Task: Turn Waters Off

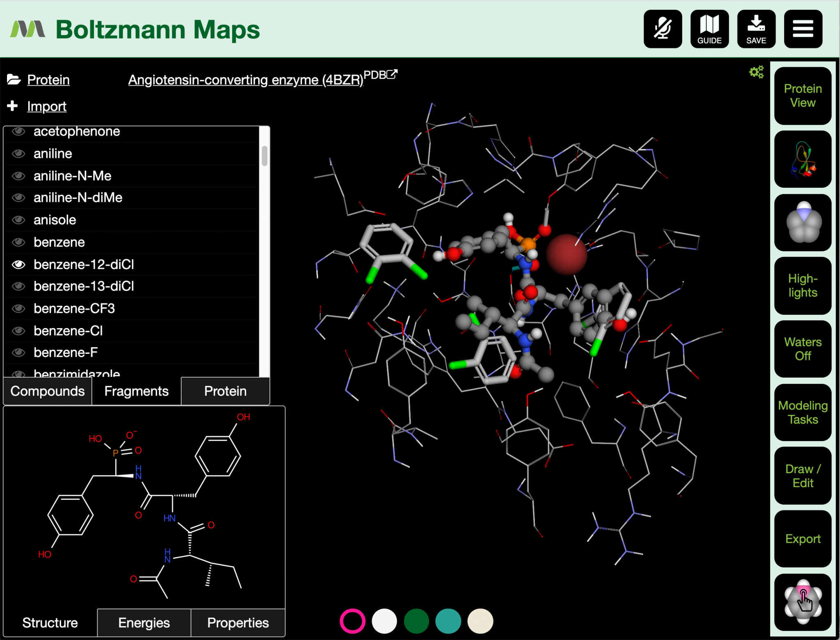Action: point(802,349)
